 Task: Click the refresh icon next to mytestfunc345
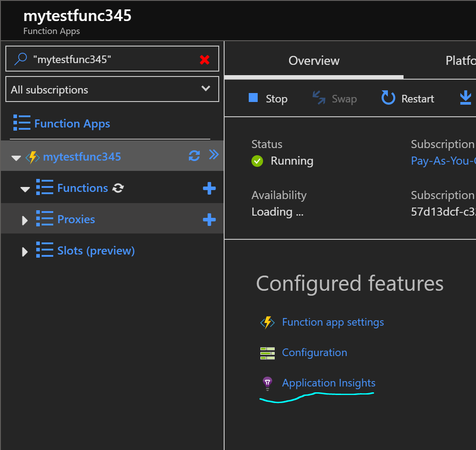click(194, 156)
